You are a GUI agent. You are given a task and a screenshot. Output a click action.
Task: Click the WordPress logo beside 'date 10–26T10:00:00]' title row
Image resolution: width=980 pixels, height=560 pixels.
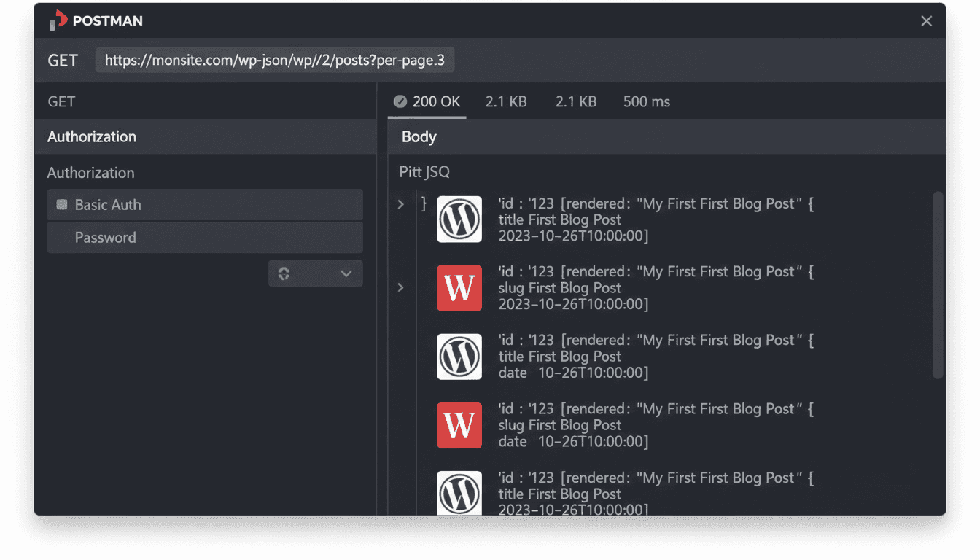click(459, 357)
